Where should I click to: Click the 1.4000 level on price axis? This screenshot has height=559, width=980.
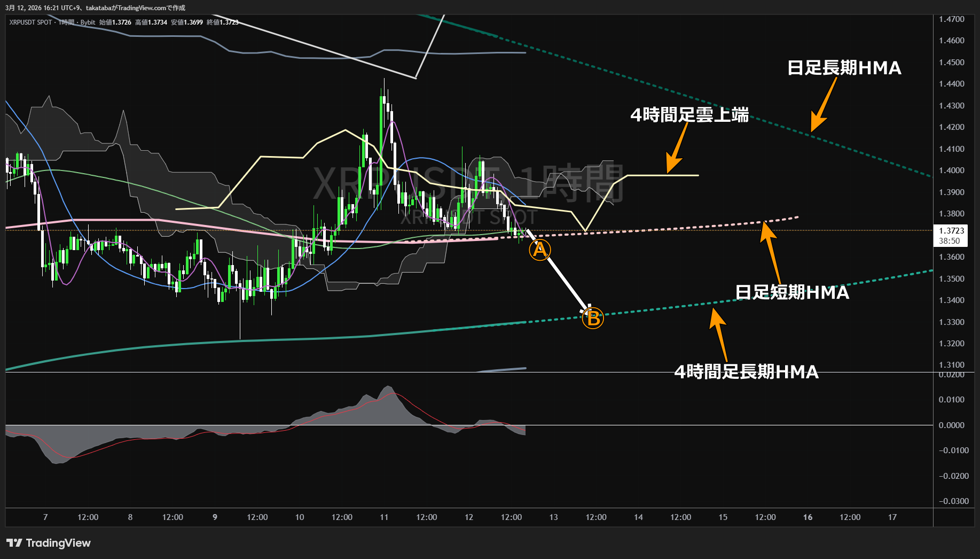coord(951,170)
